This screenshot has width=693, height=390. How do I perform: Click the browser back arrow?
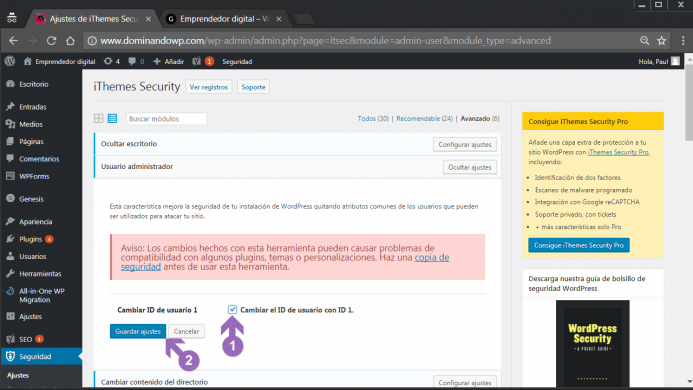click(x=13, y=41)
